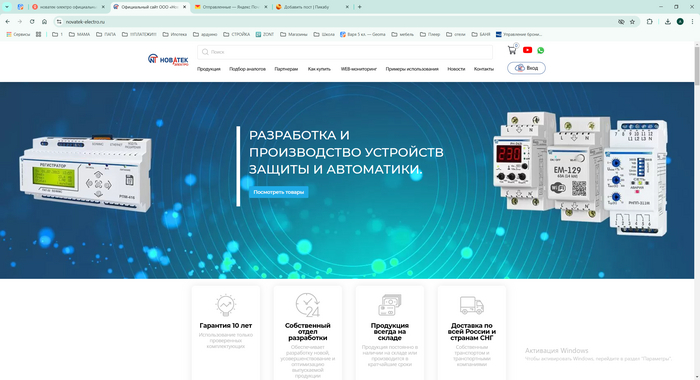Click Доставка по всей России heading

point(472,332)
